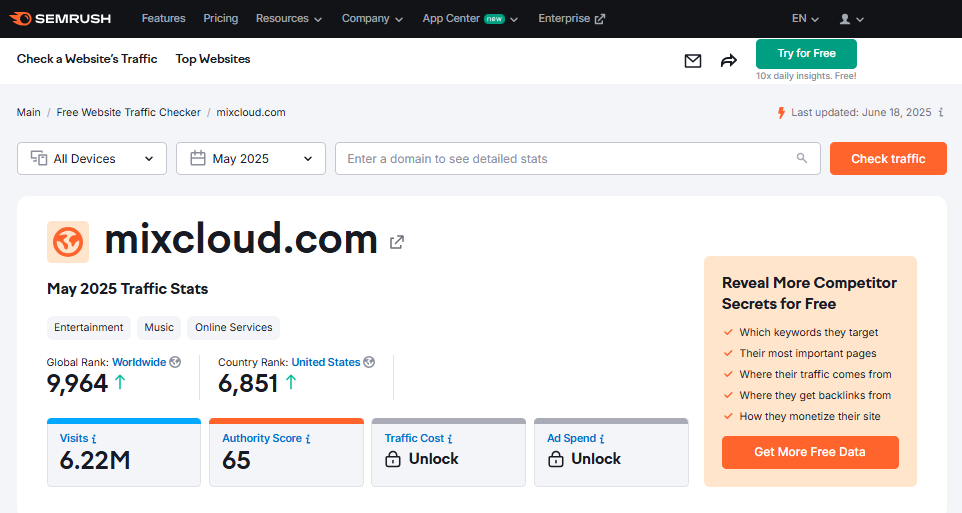Click the Ad Spend label
The height and width of the screenshot is (513, 962).
pos(571,438)
